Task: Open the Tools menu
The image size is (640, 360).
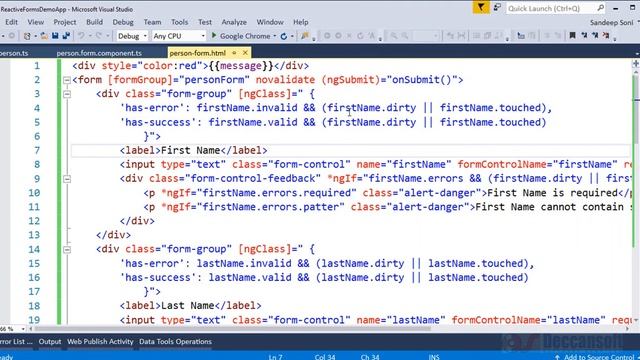Action: pos(180,22)
